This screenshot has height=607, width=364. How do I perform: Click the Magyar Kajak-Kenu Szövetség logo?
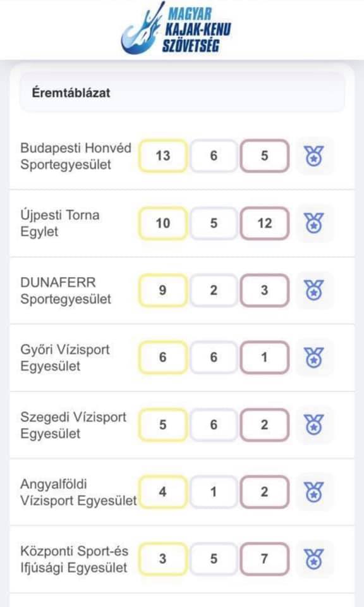click(176, 28)
